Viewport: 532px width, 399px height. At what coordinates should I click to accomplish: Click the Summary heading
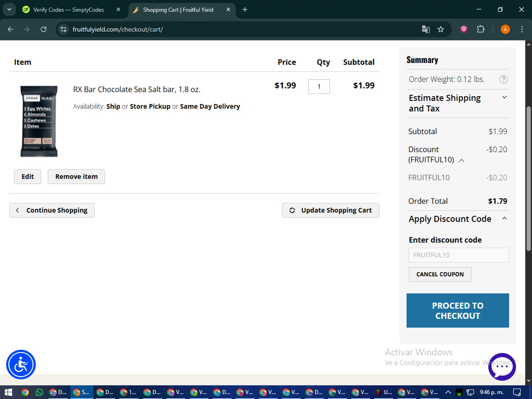pyautogui.click(x=422, y=60)
